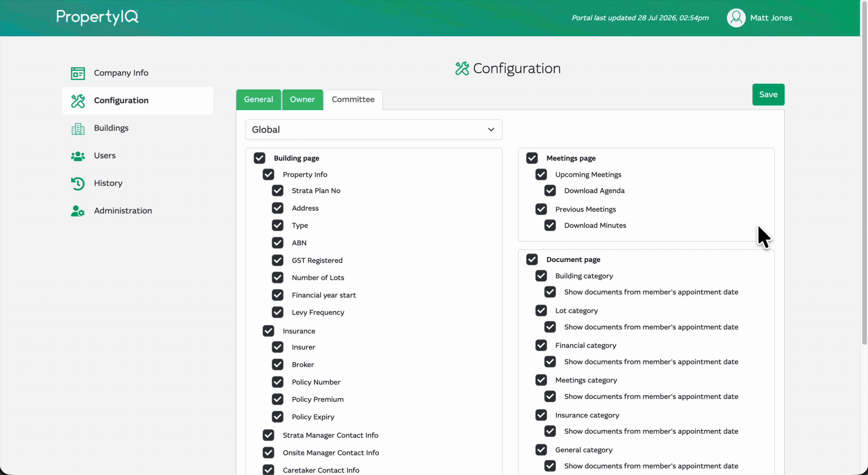Toggle the Document page checkbox
Viewport: 868px width, 475px height.
(532, 260)
